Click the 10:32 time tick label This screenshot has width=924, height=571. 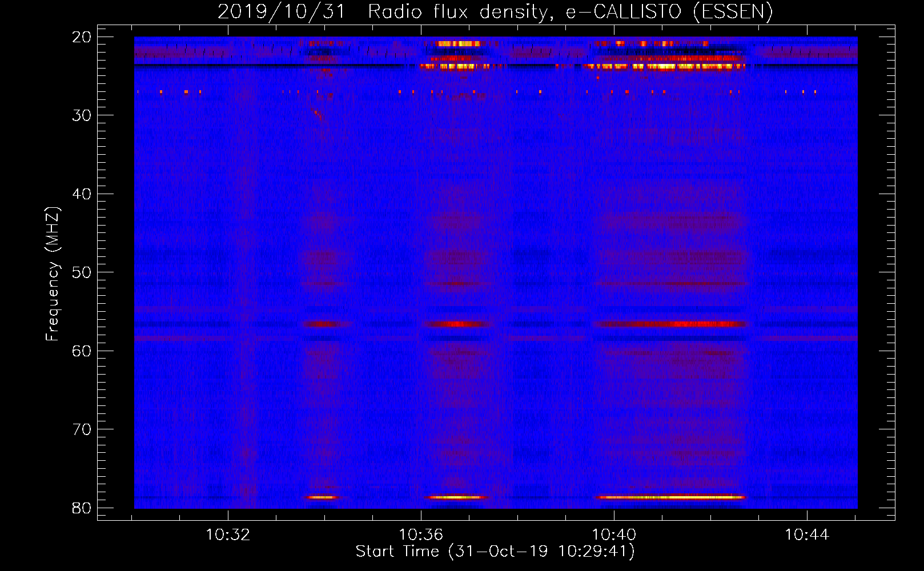pos(228,535)
